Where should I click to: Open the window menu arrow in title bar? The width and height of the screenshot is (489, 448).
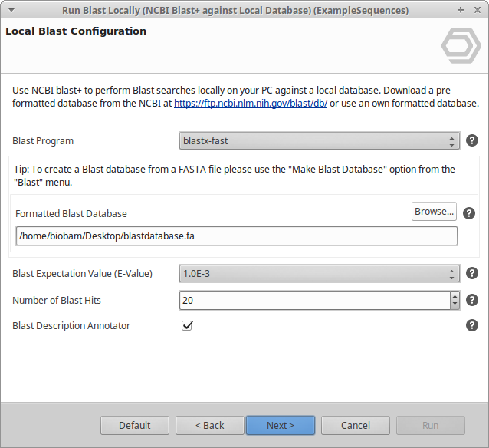10,10
